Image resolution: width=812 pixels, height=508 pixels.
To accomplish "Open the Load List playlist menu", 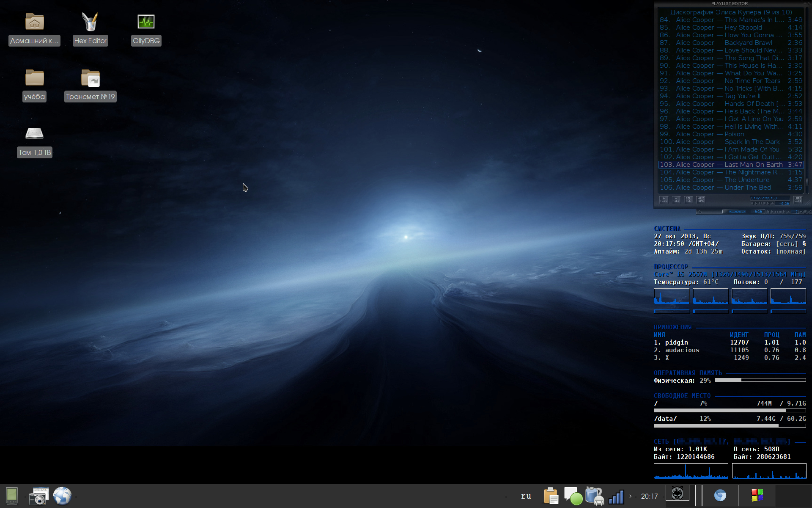I will 798,199.
